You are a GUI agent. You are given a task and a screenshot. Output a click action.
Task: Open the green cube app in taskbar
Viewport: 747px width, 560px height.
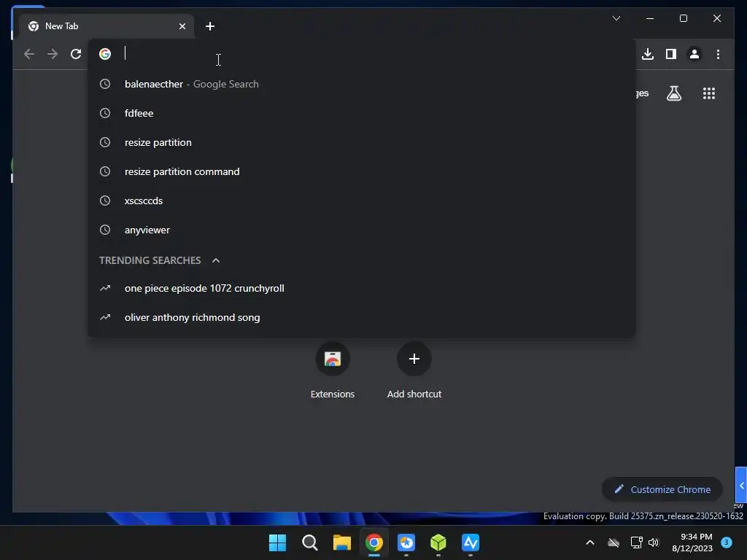(x=438, y=542)
